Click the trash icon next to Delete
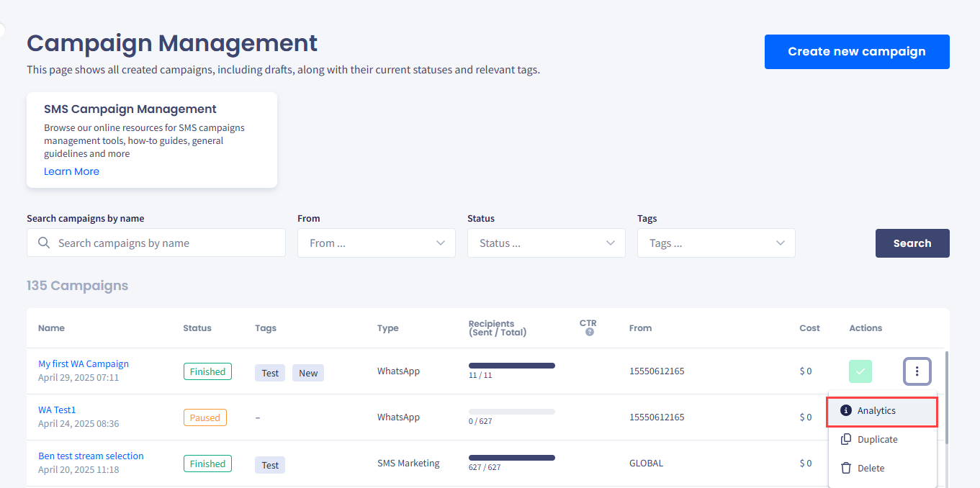 [846, 468]
